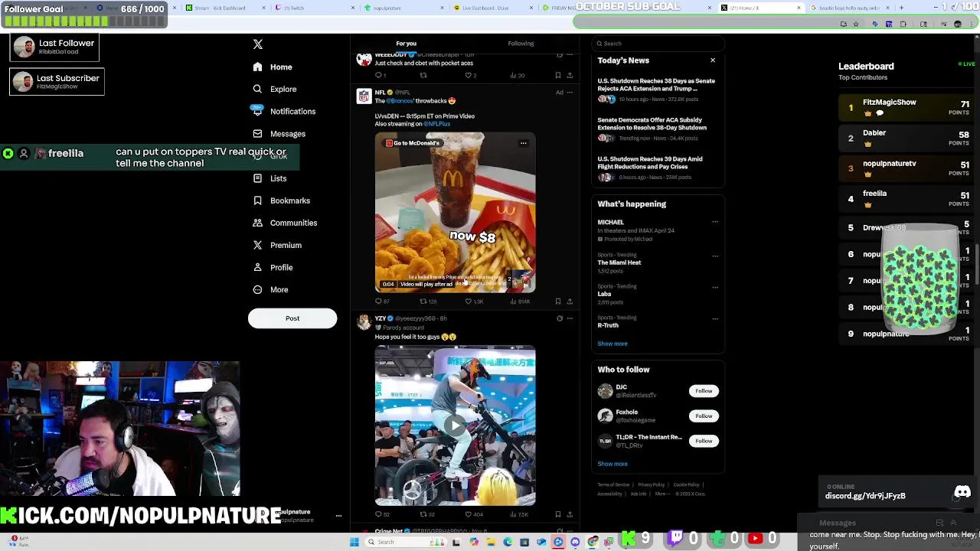The image size is (980, 551).
Task: Switch to the Stream - Kick Dashboard browser tab
Action: (x=220, y=8)
